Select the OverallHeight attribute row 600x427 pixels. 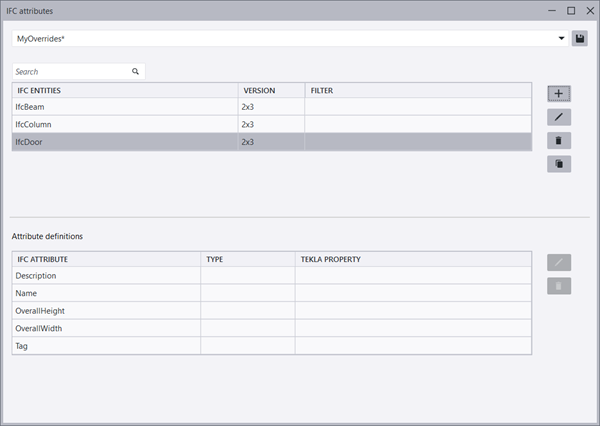point(272,311)
